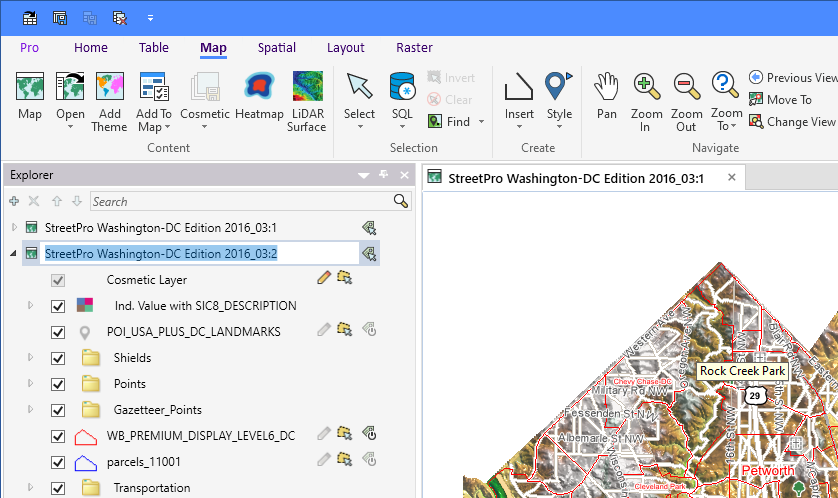Click the Open button in Content group

click(x=70, y=100)
